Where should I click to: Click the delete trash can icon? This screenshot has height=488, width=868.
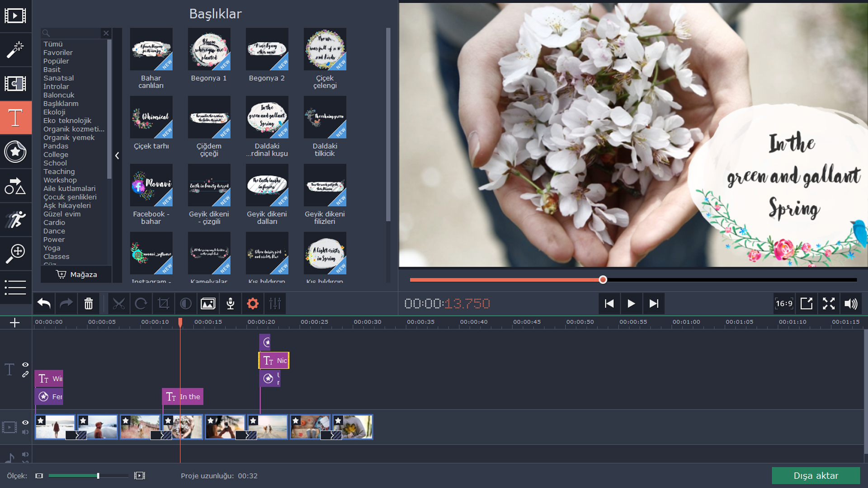(89, 304)
